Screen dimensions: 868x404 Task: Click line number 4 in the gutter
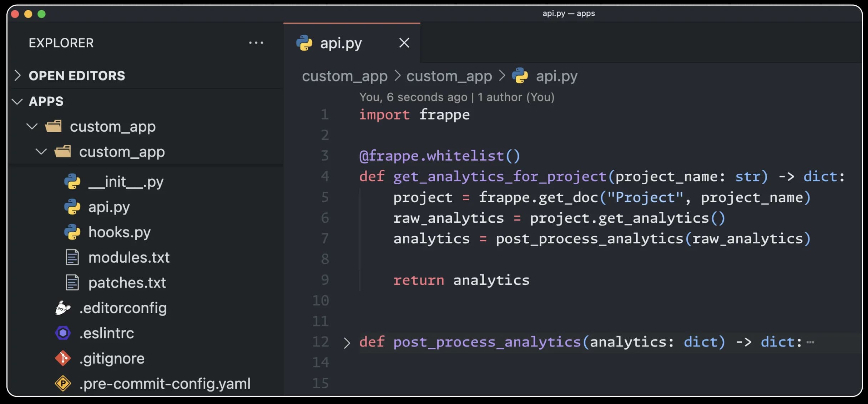pos(324,176)
